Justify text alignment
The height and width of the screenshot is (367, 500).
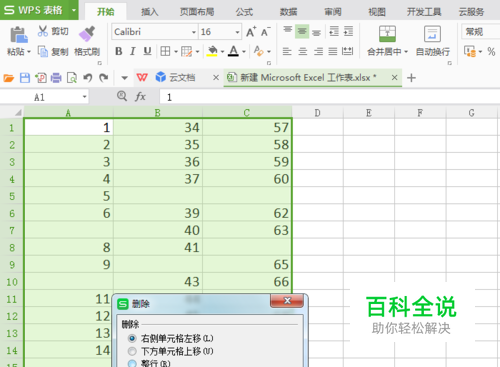click(333, 51)
